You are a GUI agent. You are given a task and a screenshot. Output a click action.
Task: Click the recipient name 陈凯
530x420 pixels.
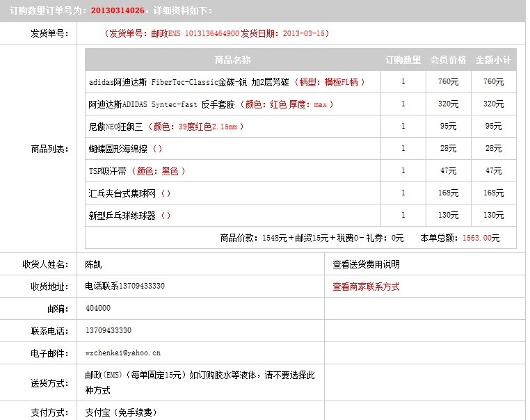click(x=93, y=264)
